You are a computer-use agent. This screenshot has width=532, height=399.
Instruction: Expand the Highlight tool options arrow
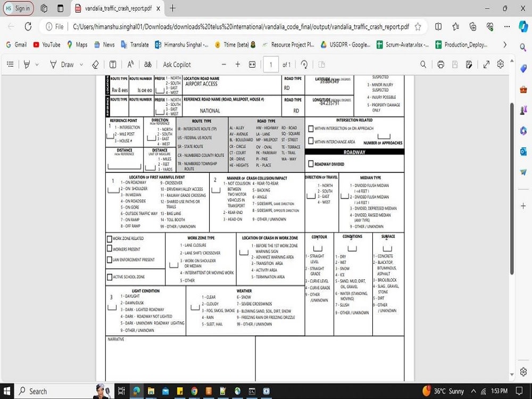(37, 64)
